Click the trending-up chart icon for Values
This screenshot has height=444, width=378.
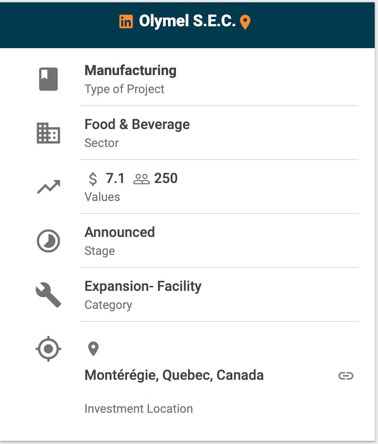(49, 187)
